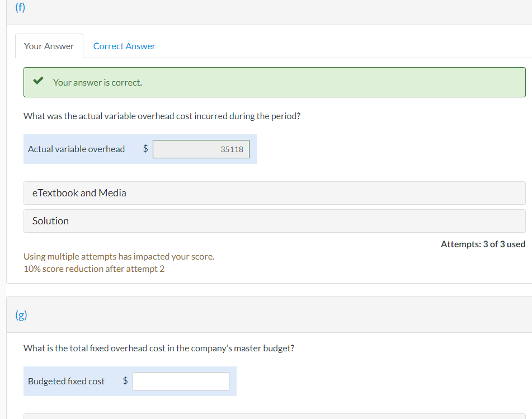The width and height of the screenshot is (532, 419).
Task: Open the part (g) heading link
Action: point(21,315)
